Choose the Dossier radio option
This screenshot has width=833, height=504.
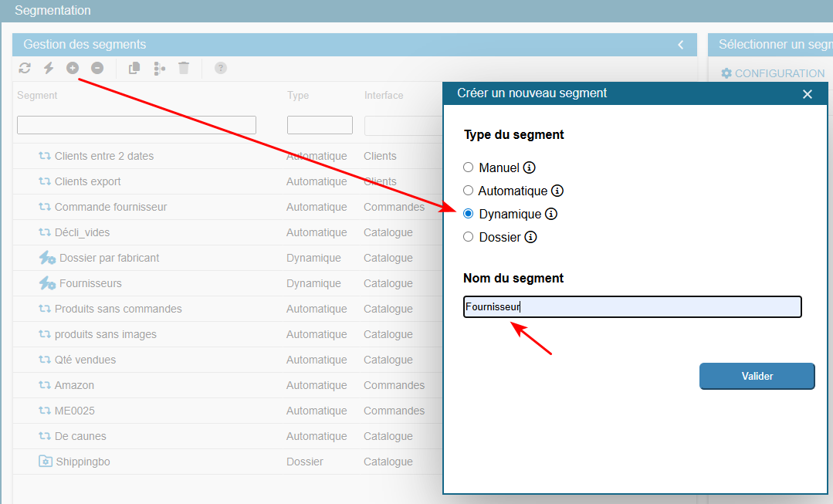coord(469,237)
